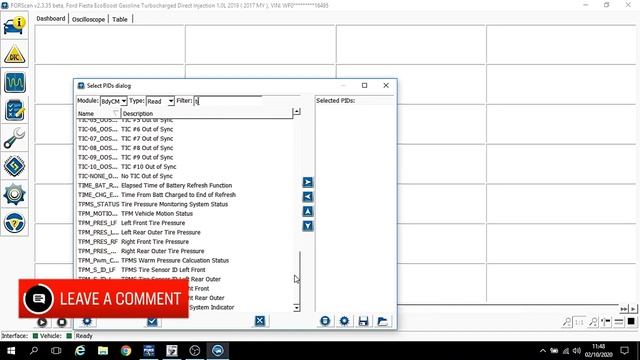
Task: Click the PID list scroll-down arrow
Action: [x=297, y=308]
